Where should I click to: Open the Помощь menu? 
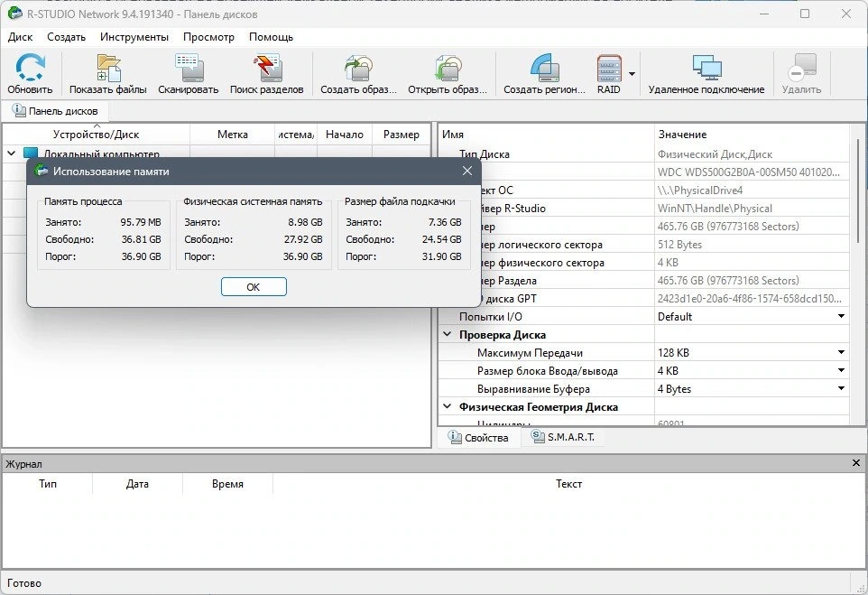coord(272,37)
